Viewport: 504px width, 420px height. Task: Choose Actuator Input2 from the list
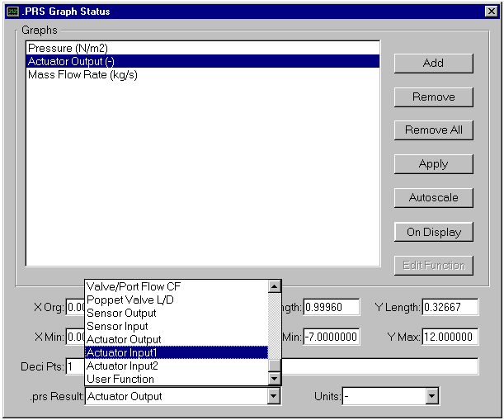point(177,366)
